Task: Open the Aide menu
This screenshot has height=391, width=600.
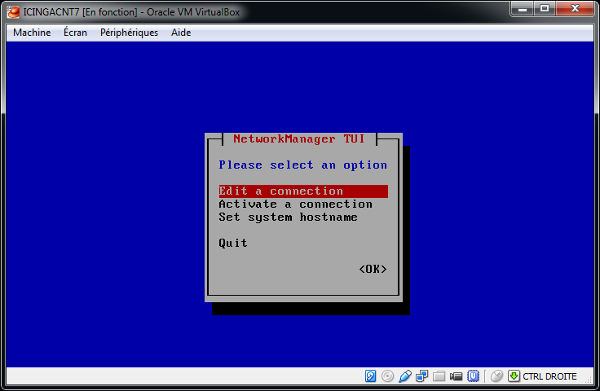Action: pyautogui.click(x=181, y=33)
